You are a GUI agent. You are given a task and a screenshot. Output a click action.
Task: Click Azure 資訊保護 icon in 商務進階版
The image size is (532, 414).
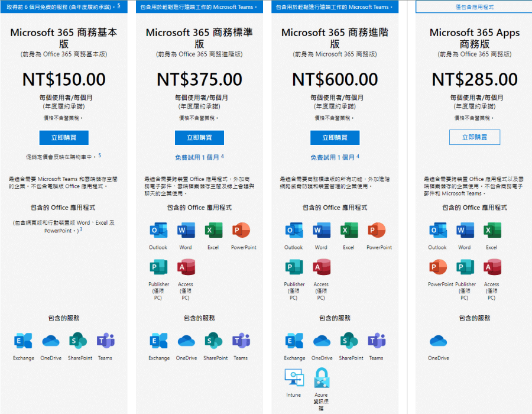[x=322, y=378]
